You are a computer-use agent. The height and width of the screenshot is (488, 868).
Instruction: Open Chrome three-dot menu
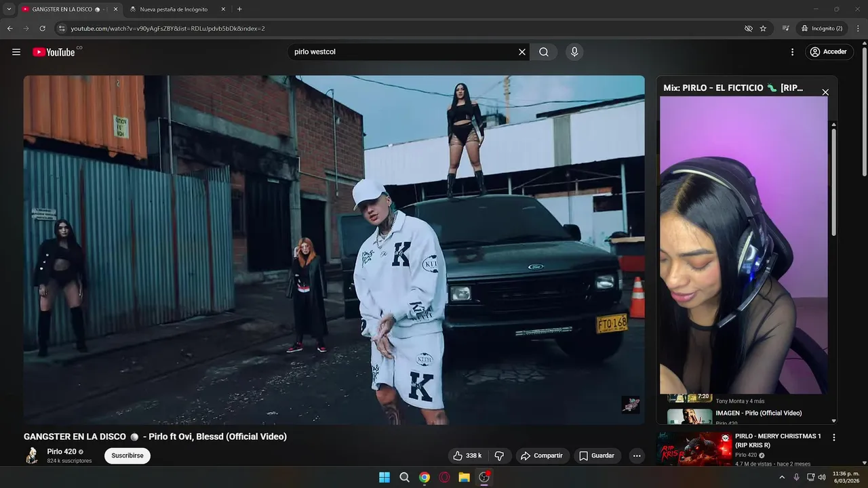(859, 28)
